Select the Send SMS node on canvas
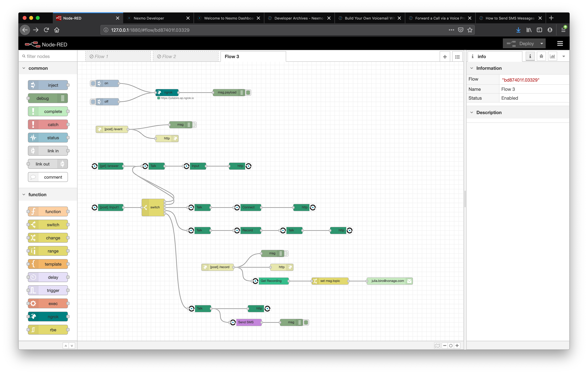The height and width of the screenshot is (374, 588). (246, 322)
